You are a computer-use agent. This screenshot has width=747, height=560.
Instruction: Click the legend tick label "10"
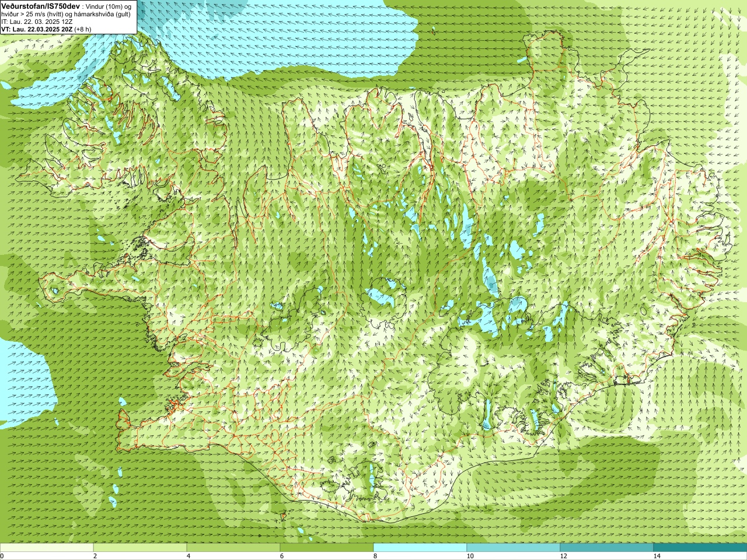[x=470, y=556]
